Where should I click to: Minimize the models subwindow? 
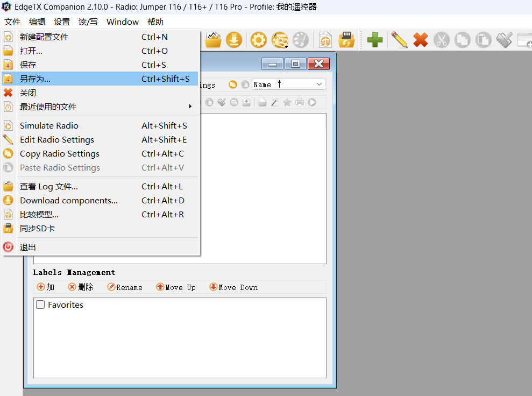[x=272, y=64]
